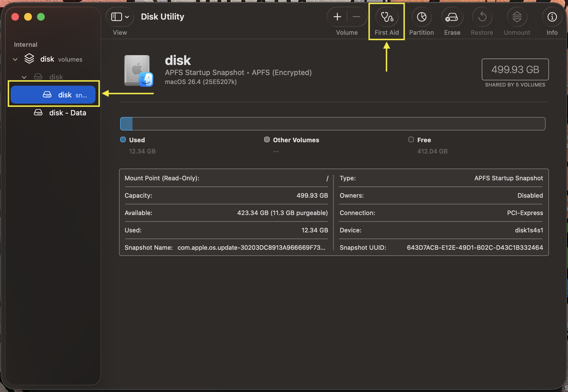Click the macOS startup disk thumbnail
The image size is (568, 392).
pos(138,71)
